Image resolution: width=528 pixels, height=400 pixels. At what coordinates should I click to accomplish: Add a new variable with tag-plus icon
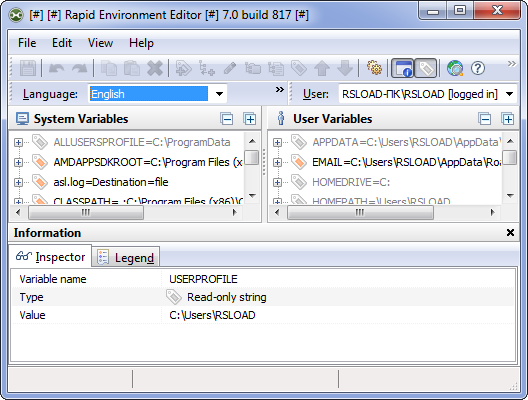184,68
